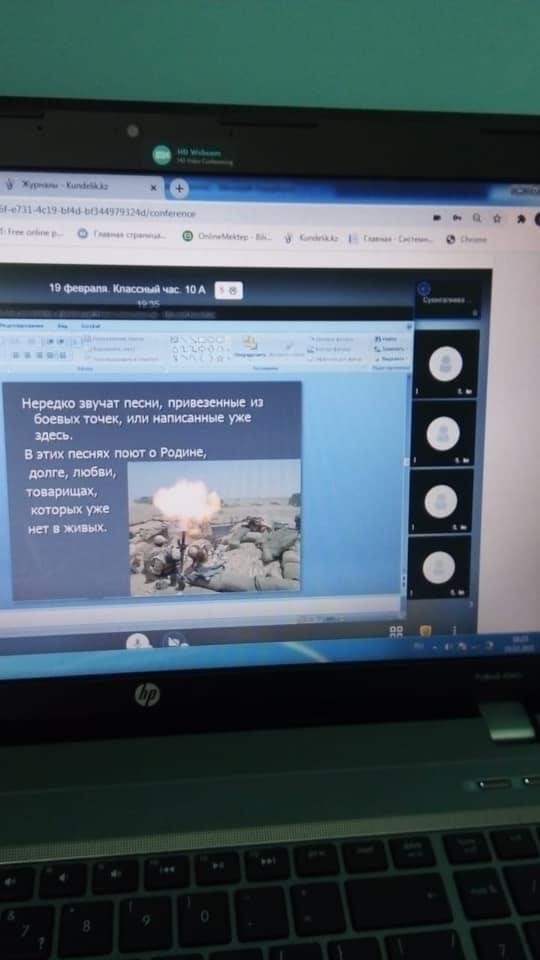Image resolution: width=540 pixels, height=960 pixels.
Task: Select the first participant video tile
Action: click(446, 364)
